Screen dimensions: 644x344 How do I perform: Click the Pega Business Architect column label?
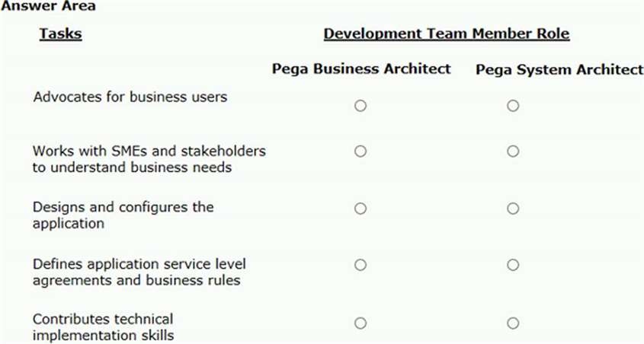(x=361, y=69)
